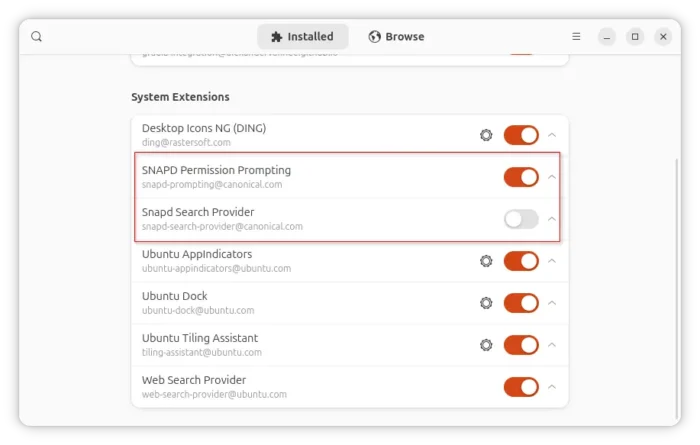Collapse Ubuntu Tiling Assistant details chevron
Image resolution: width=700 pixels, height=445 pixels.
pos(552,345)
